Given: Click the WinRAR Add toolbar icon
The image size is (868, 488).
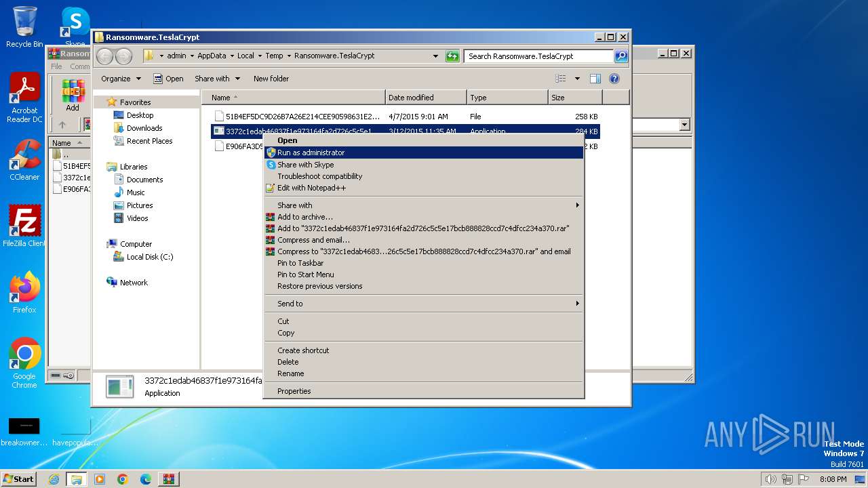Looking at the screenshot, I should coord(73,95).
